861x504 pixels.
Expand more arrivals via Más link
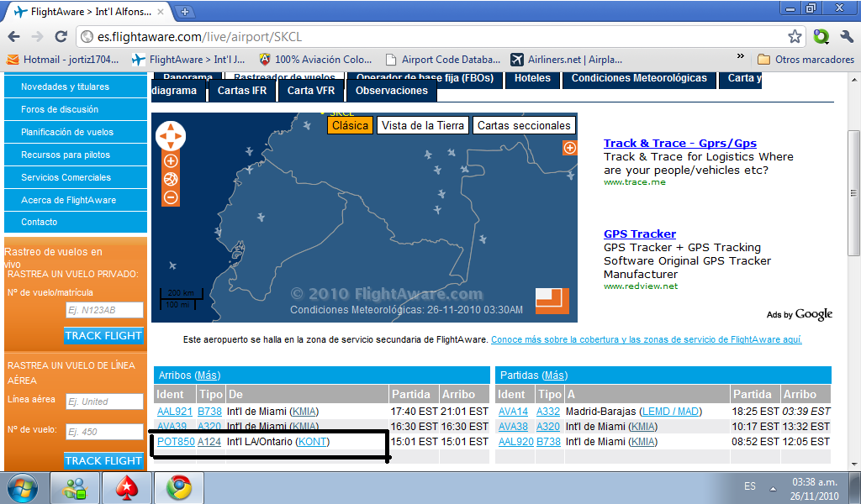pos(208,375)
